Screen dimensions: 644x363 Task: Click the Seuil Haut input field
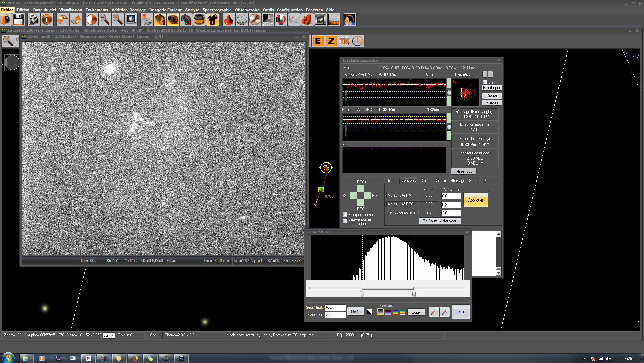pos(335,307)
